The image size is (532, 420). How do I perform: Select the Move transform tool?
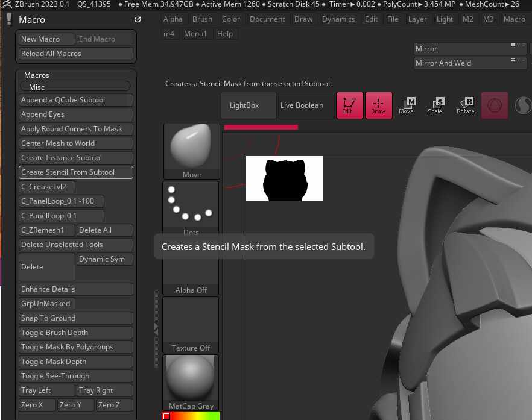point(407,105)
